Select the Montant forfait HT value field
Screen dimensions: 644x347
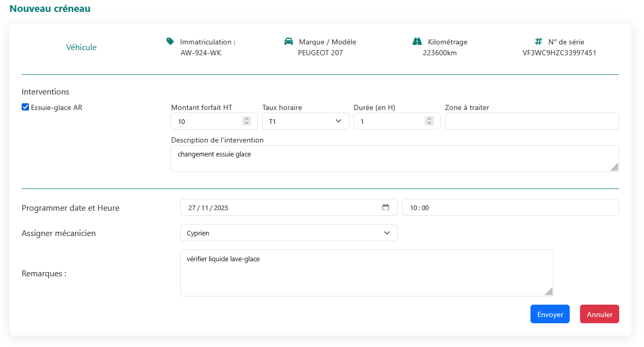[206, 121]
